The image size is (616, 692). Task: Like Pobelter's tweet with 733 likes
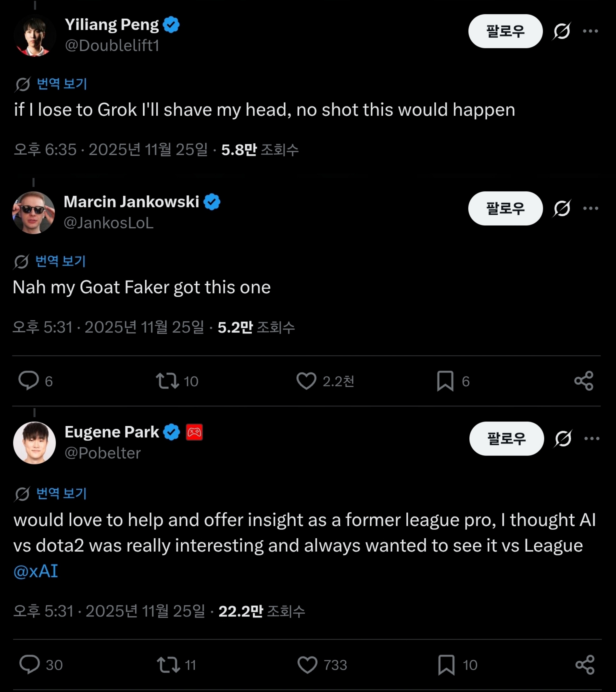307,664
